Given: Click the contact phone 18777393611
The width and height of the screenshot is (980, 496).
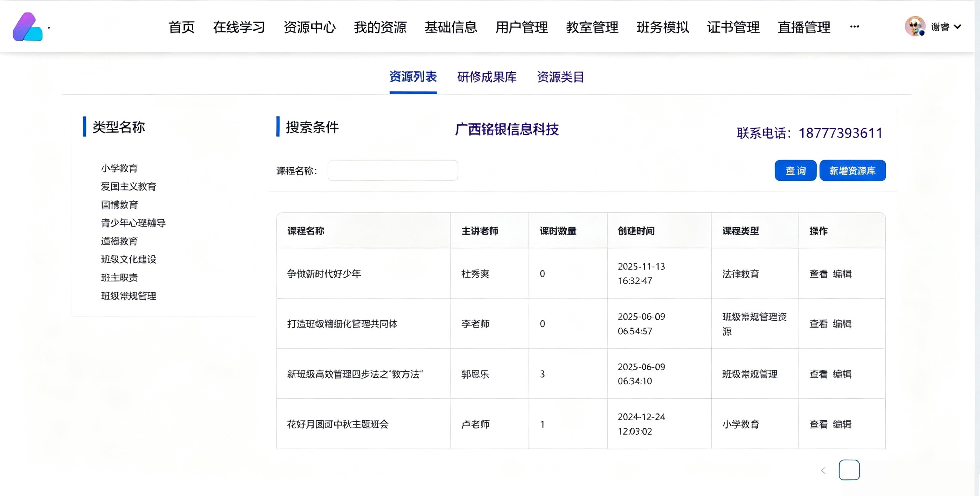Looking at the screenshot, I should [840, 133].
